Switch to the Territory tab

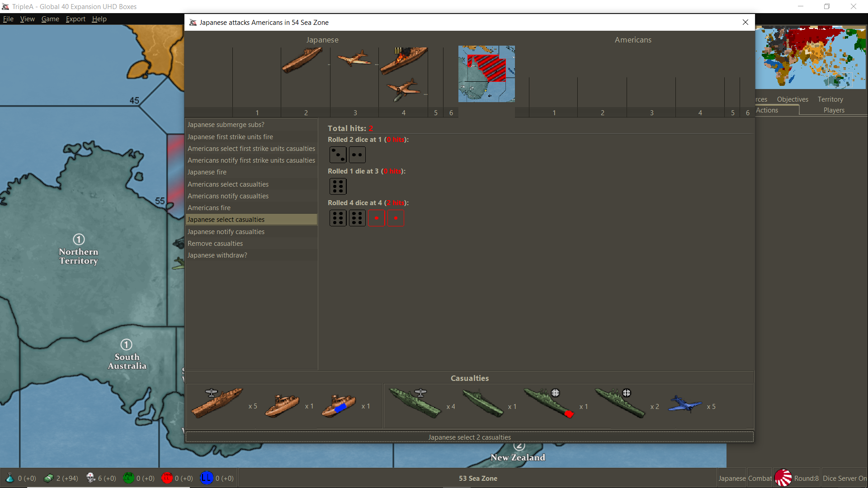[830, 99]
